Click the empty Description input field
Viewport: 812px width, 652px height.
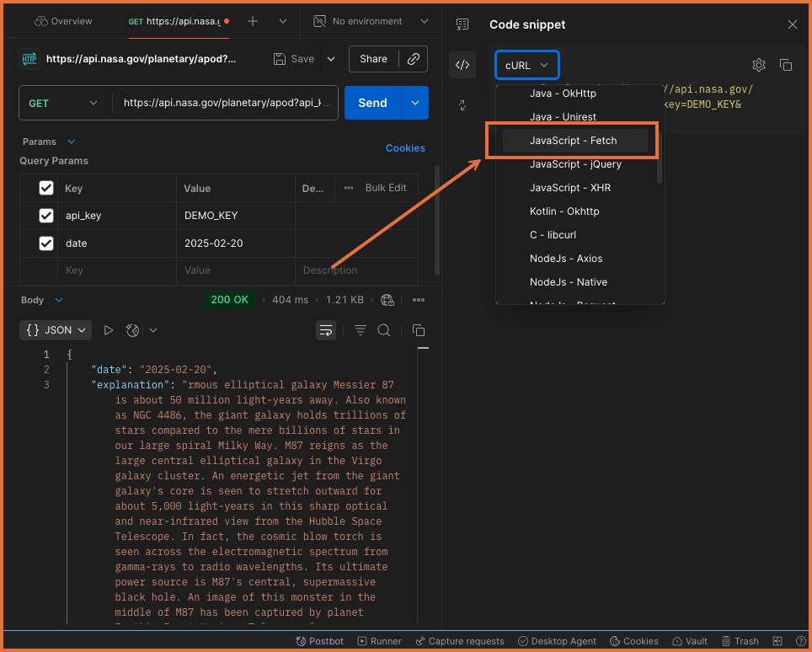[357, 270]
